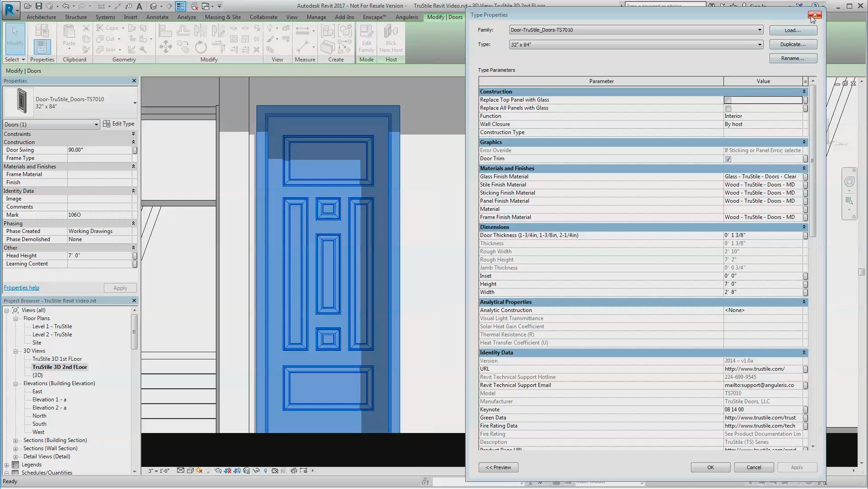The width and height of the screenshot is (868, 489).
Task: Toggle the Thin Lines icon in quick access toolbar
Action: pyautogui.click(x=181, y=6)
